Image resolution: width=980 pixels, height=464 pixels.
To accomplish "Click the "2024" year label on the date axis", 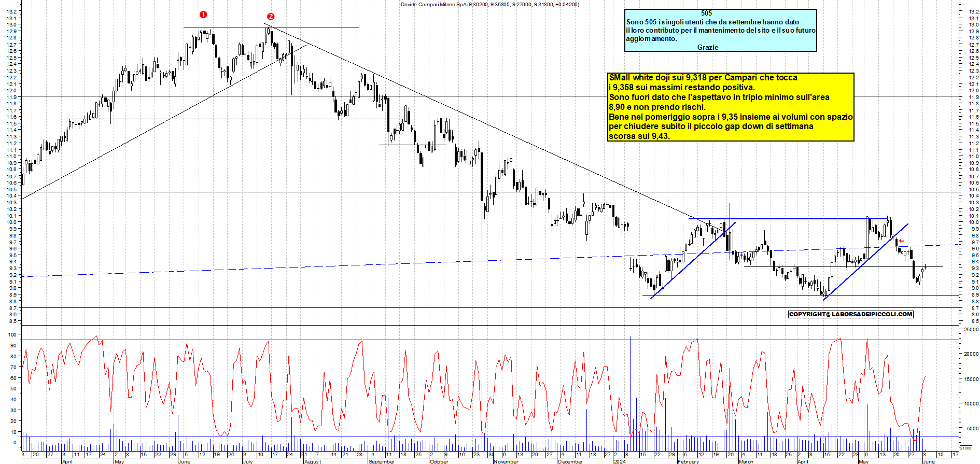I will pyautogui.click(x=619, y=461).
